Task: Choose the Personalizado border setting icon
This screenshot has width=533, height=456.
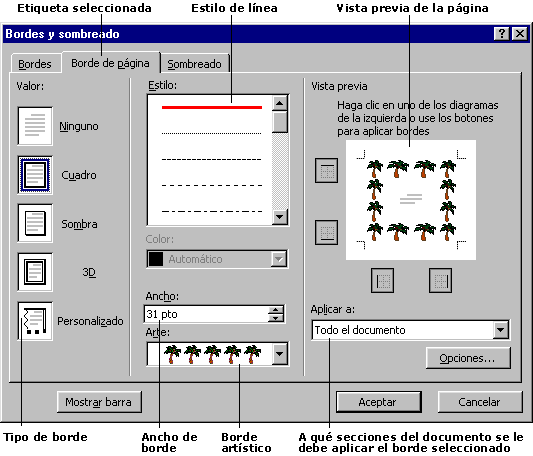Action: click(35, 321)
